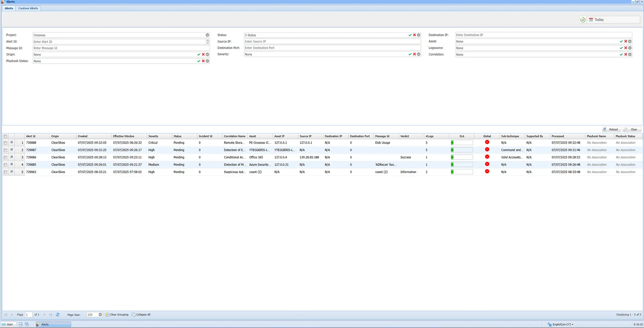
Task: Open the Today calendar date picker
Action: tap(591, 19)
